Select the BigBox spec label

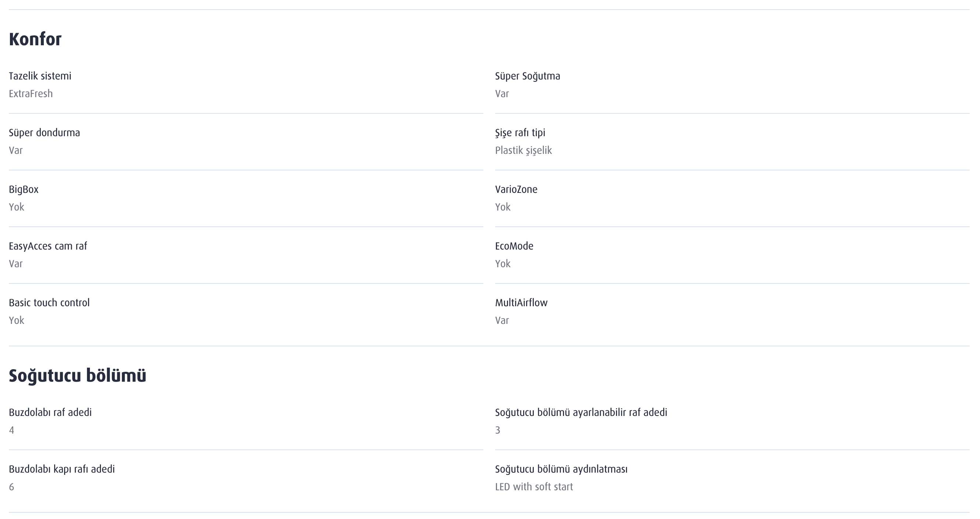24,189
